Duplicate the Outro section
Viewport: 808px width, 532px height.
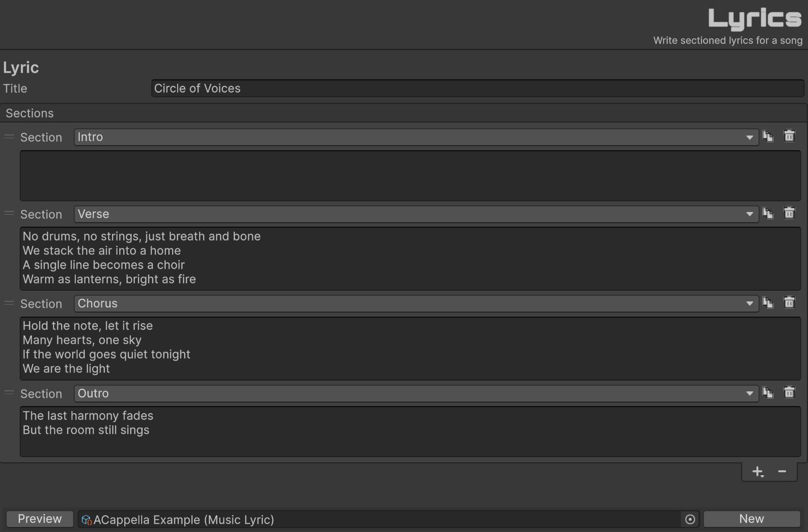pos(768,393)
